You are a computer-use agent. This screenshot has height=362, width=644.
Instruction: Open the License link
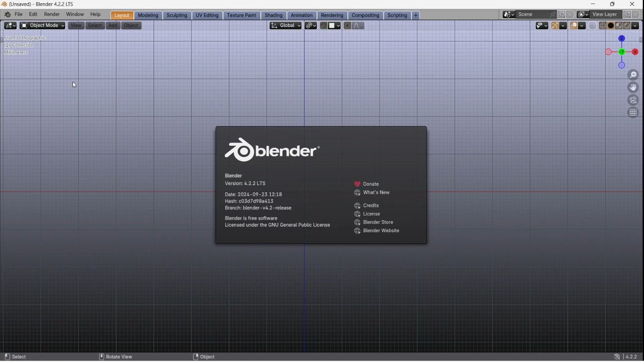point(368,214)
